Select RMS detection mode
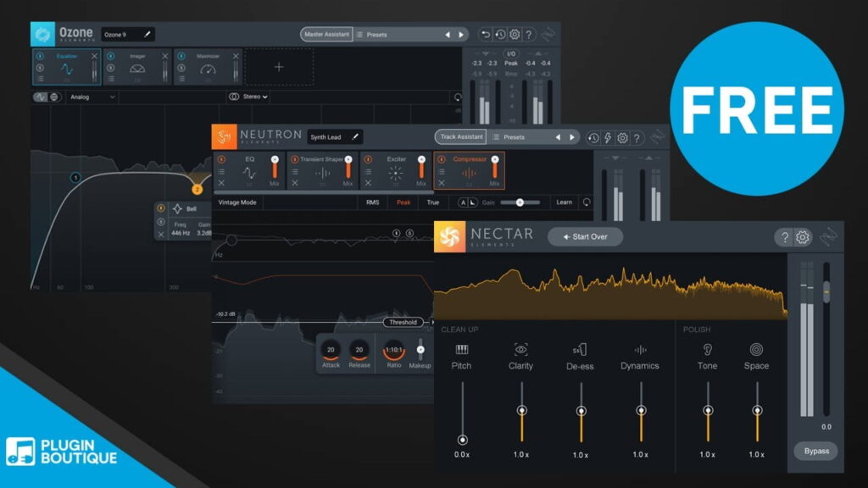The image size is (868, 488). [373, 202]
